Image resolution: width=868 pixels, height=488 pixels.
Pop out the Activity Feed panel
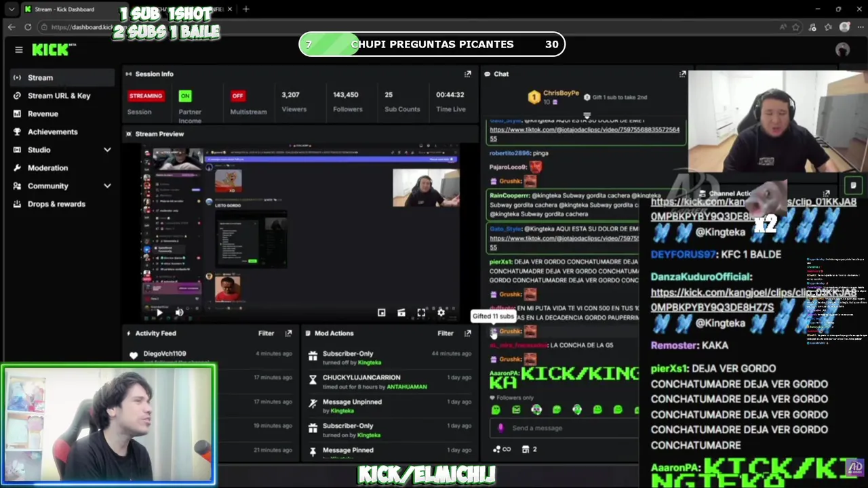[288, 333]
